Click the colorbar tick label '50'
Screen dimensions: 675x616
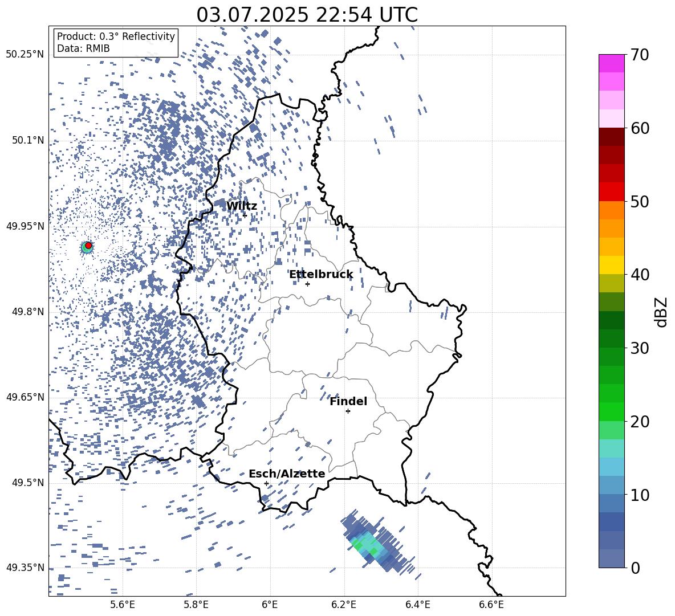pos(640,201)
